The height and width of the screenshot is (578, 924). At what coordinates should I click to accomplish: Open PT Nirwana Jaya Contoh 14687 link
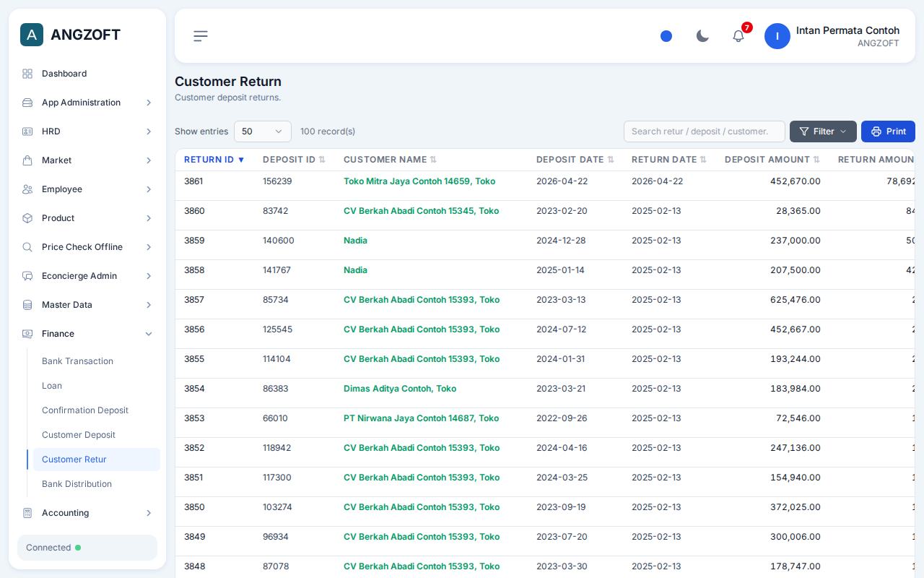pos(421,418)
